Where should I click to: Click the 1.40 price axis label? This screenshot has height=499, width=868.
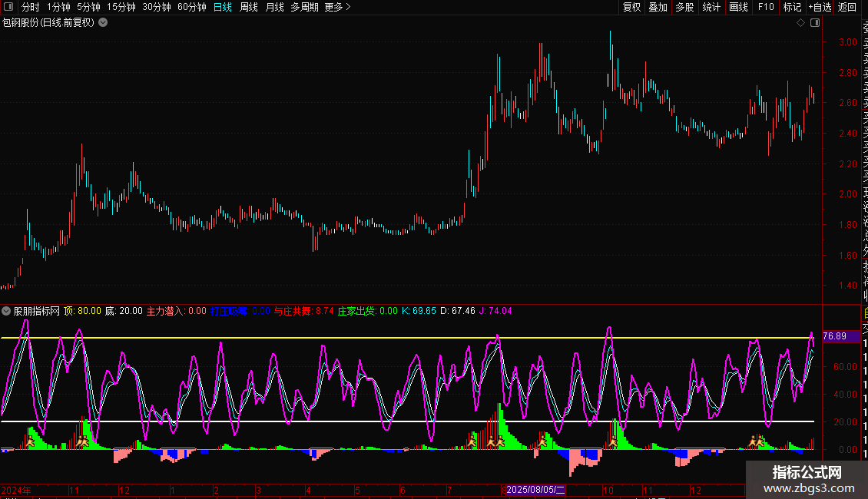[x=848, y=286]
